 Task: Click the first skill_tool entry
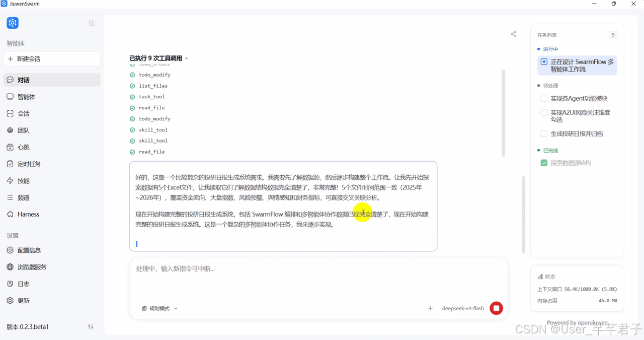coord(153,130)
